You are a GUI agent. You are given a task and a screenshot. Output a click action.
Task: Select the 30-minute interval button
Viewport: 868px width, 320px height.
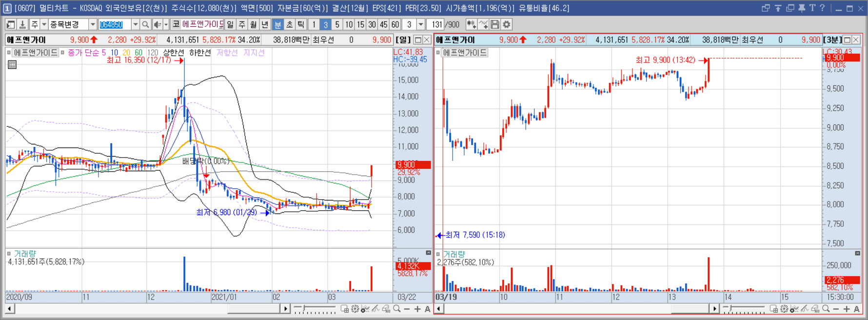point(372,24)
